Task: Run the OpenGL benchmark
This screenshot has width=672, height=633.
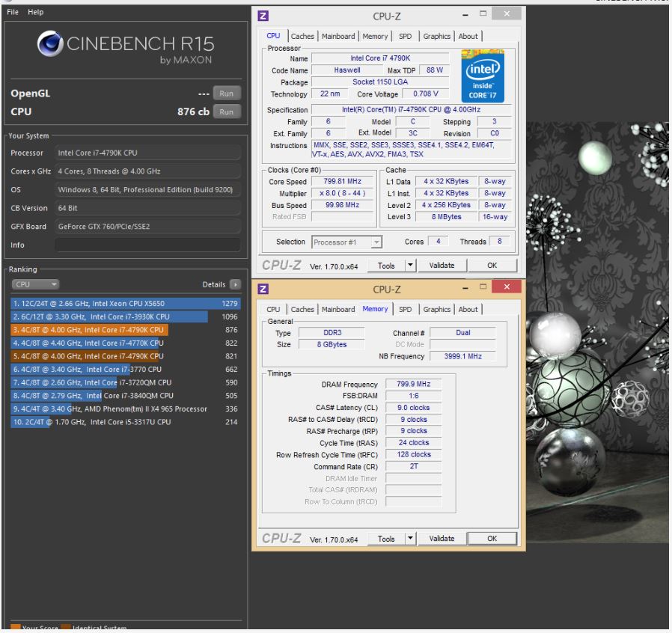Action: (x=227, y=94)
